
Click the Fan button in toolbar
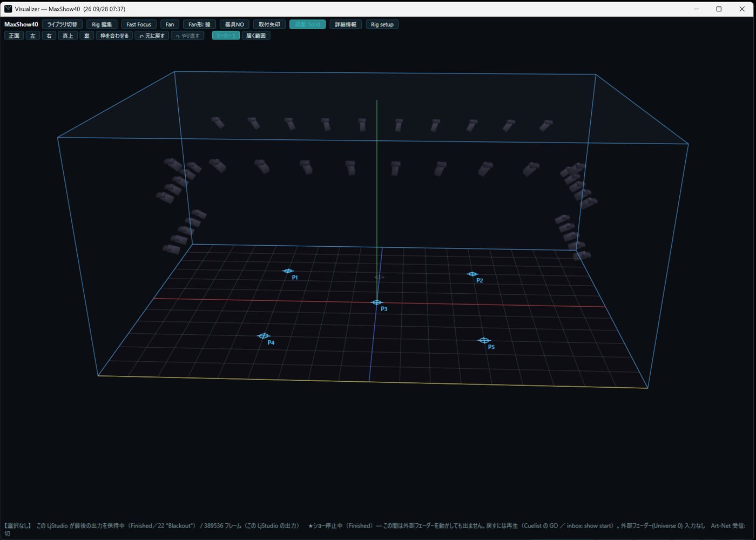coord(170,24)
